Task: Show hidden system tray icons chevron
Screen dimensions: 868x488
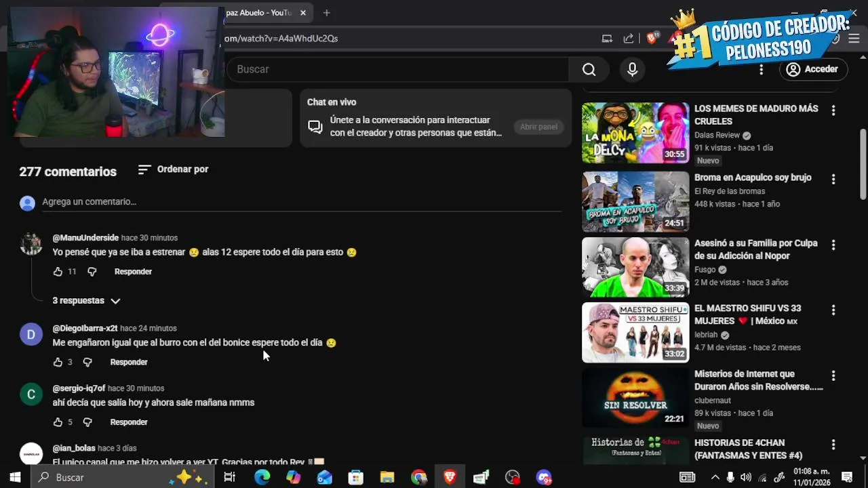Action: point(715,477)
